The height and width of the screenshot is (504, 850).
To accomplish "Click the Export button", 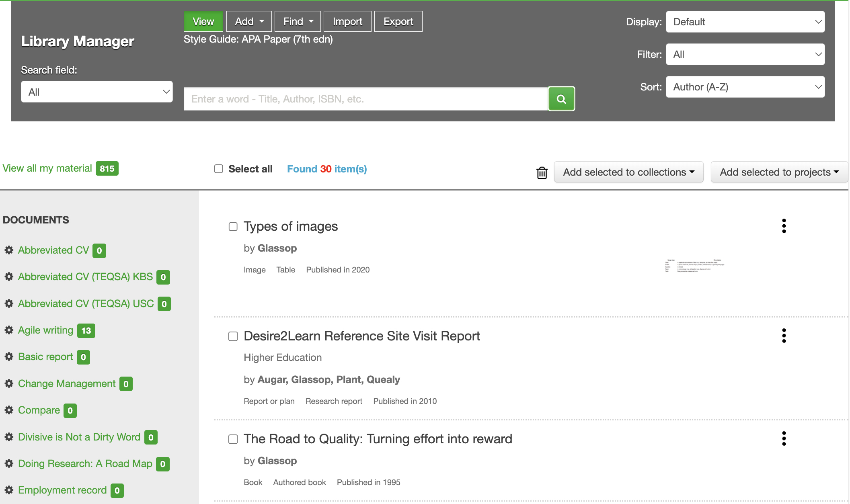I will (x=398, y=21).
